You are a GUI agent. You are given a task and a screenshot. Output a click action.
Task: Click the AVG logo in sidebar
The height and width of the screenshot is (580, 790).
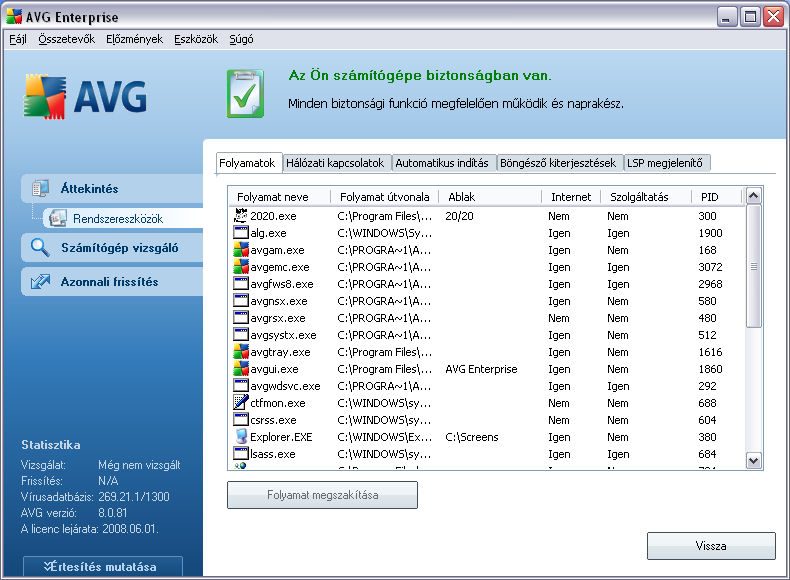tap(86, 96)
